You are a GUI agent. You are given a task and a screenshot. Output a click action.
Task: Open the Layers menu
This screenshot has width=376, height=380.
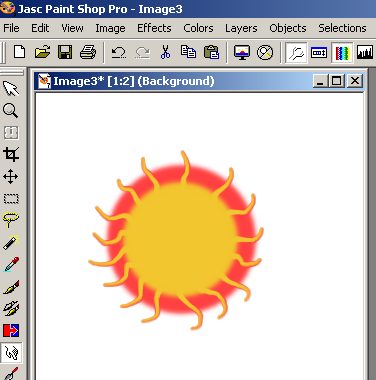[x=241, y=28]
